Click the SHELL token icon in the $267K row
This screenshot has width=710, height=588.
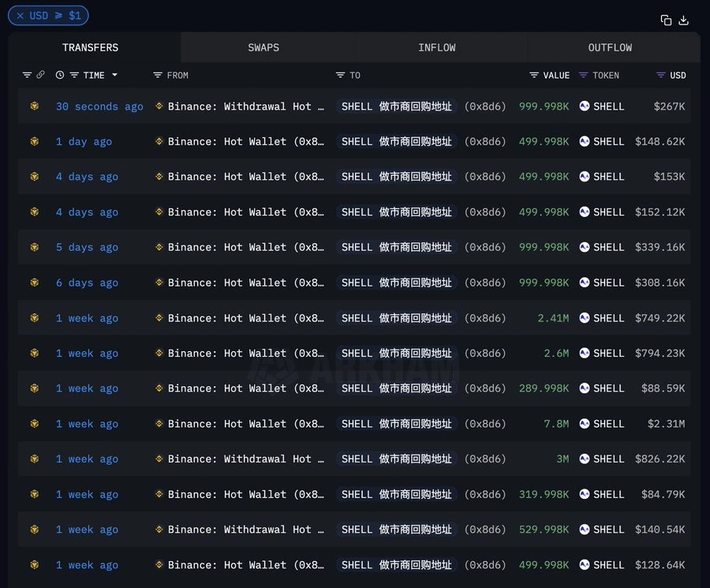[x=585, y=106]
